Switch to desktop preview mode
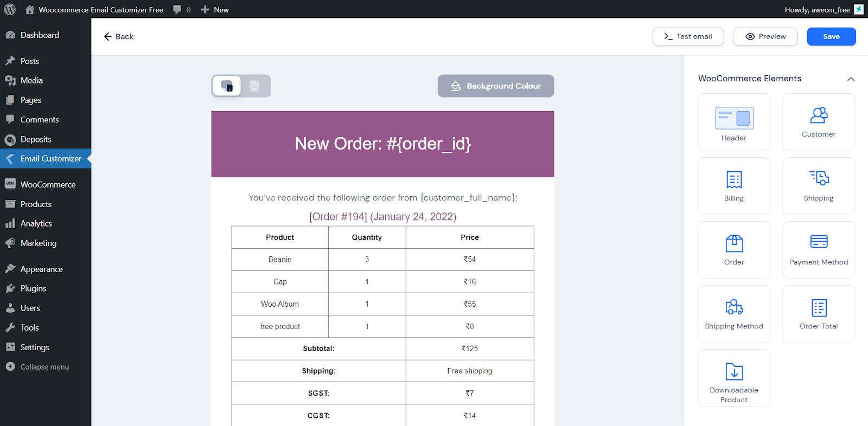 pos(227,86)
